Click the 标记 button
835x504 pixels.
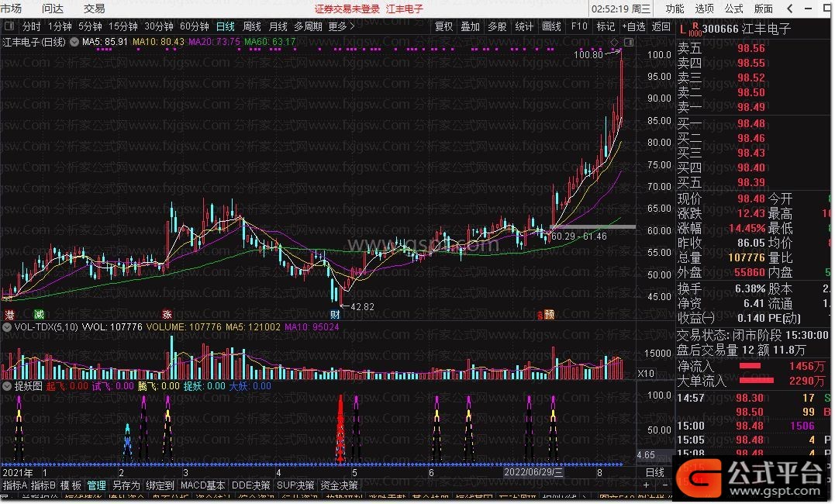click(x=606, y=26)
